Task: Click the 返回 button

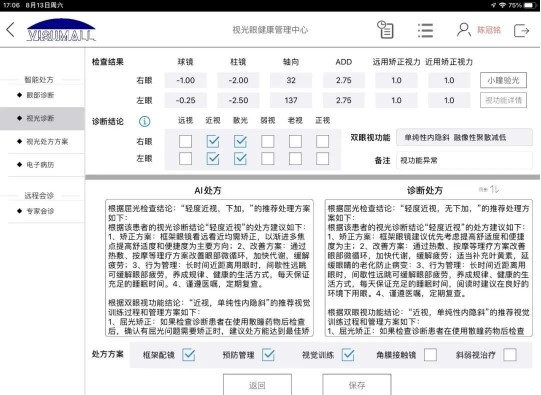Action: (257, 385)
